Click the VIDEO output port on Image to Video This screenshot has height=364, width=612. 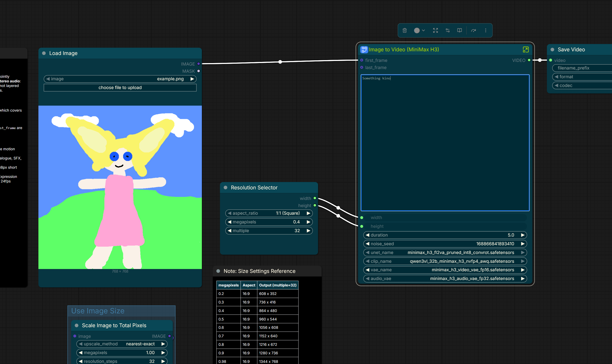point(529,60)
